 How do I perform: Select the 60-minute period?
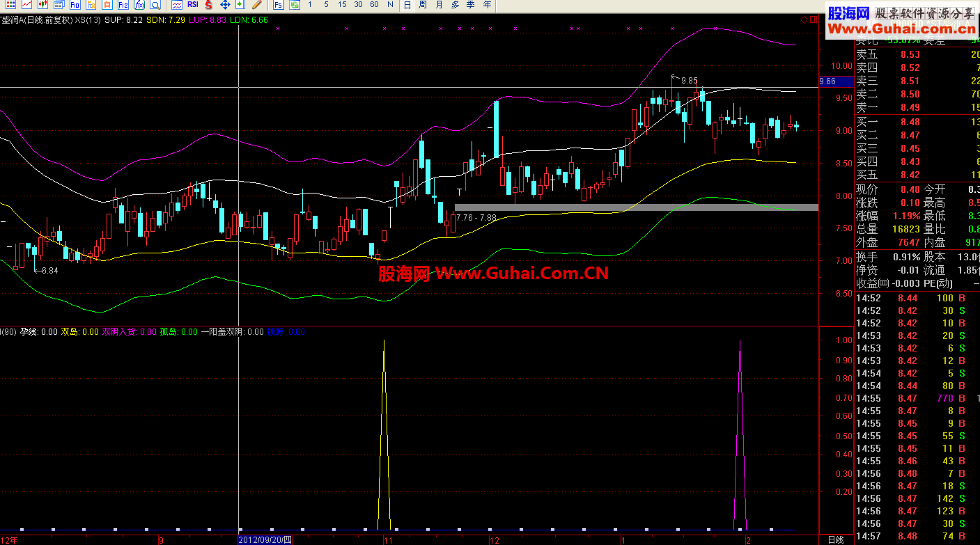point(374,5)
